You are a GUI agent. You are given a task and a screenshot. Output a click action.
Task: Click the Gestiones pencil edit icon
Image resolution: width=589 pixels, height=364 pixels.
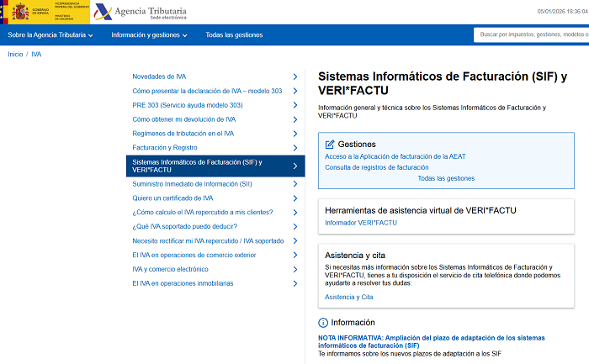(330, 144)
